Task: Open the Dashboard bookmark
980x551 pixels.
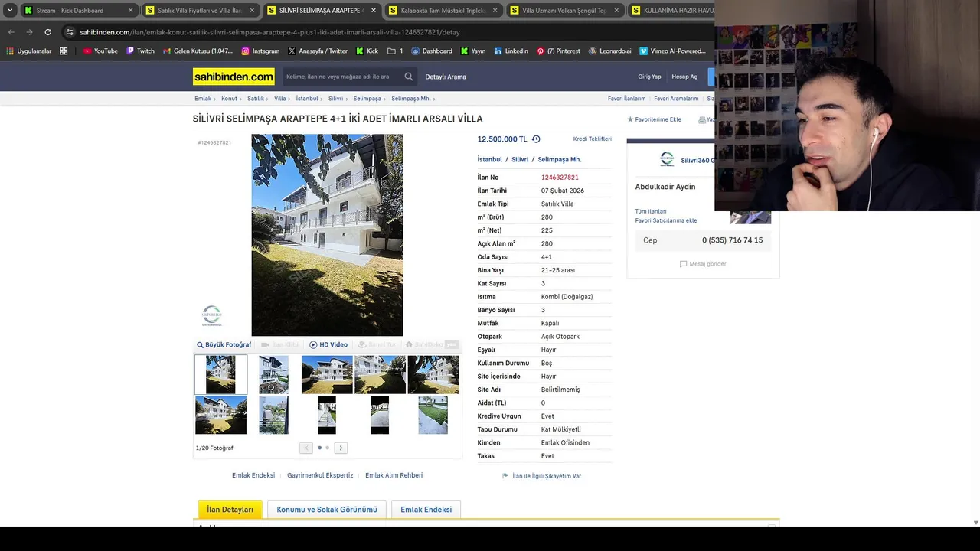Action: point(432,51)
